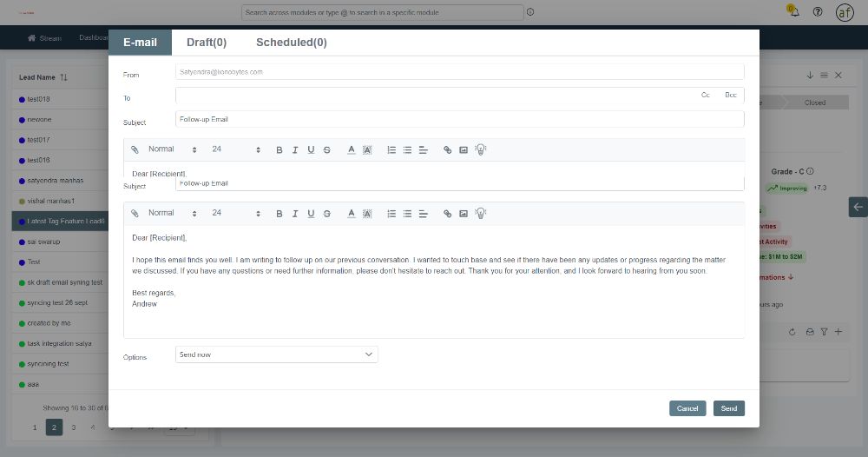Open the font size 24 dropdown in body editor

pyautogui.click(x=236, y=213)
